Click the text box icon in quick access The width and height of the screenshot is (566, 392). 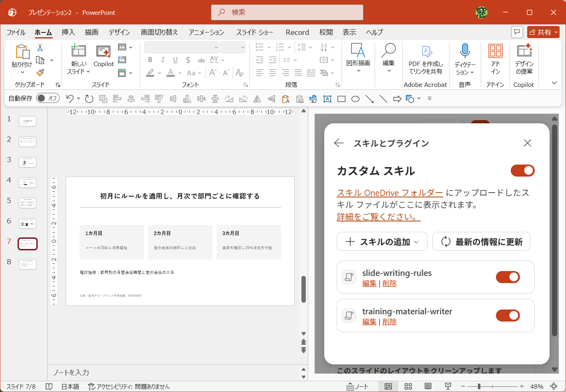click(327, 99)
